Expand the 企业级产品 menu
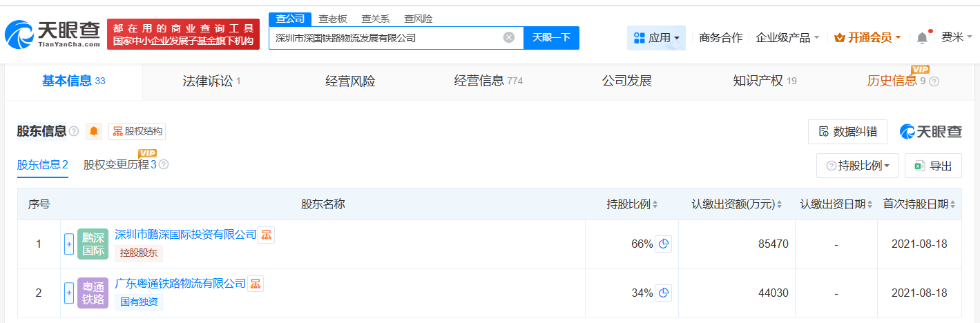980x323 pixels. coord(787,38)
